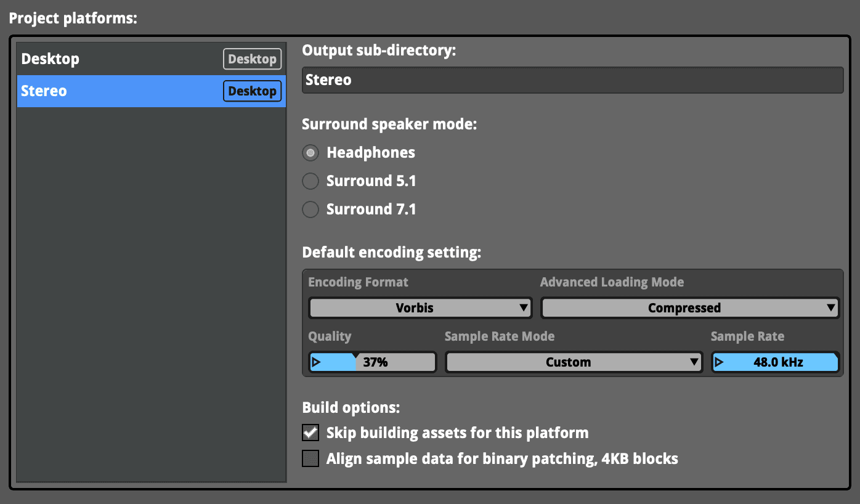Uncheck Skip building assets for this platform

click(311, 433)
